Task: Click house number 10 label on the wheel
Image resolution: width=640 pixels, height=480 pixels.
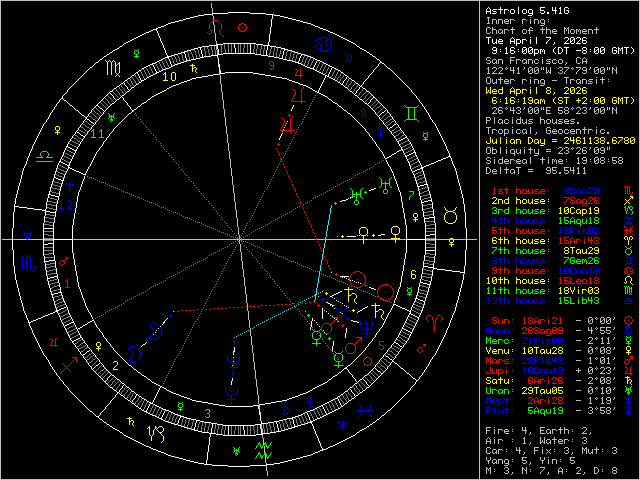Action: point(171,75)
